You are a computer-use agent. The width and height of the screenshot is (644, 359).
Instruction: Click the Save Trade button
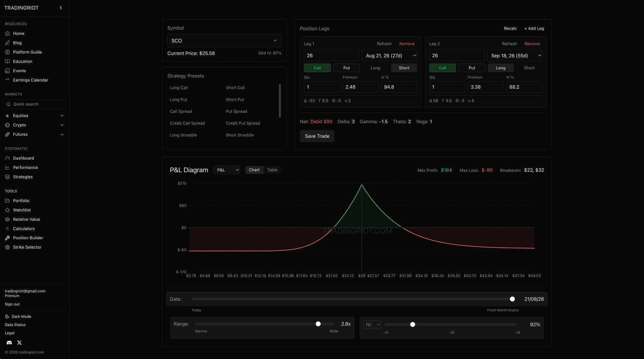pyautogui.click(x=317, y=136)
